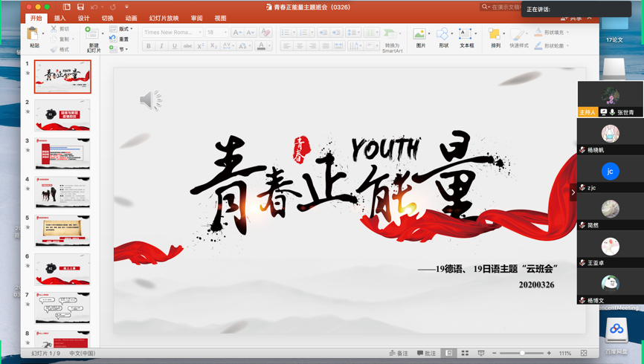Click the audio speaker icon on the slide
This screenshot has height=364, width=644.
coord(150,100)
